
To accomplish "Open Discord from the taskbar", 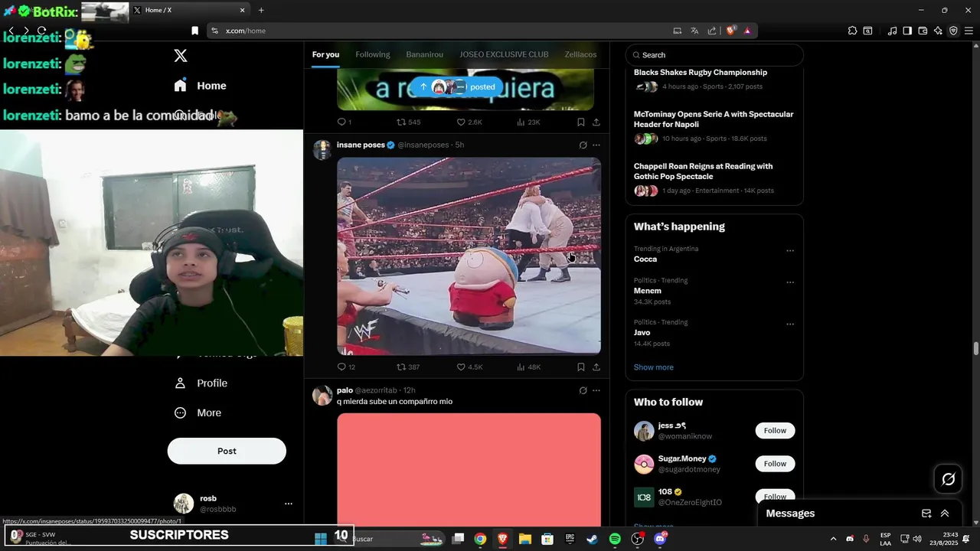I will 660,539.
